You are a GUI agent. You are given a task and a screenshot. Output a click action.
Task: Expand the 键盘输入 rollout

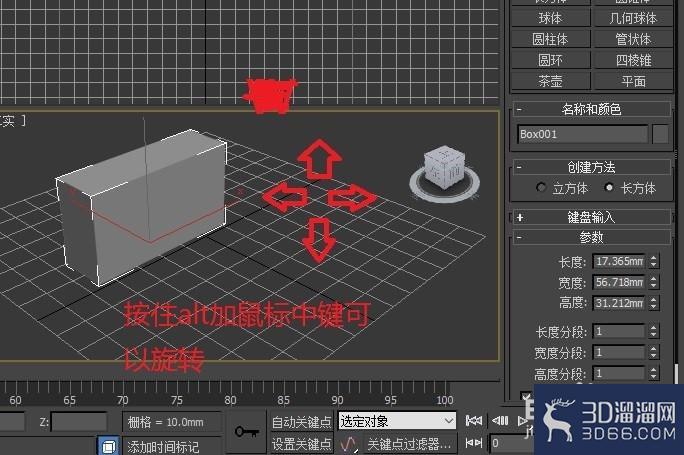click(x=592, y=217)
